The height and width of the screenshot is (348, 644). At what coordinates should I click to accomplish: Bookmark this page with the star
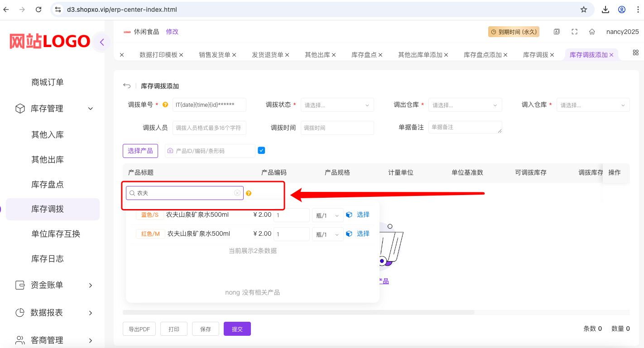click(584, 9)
